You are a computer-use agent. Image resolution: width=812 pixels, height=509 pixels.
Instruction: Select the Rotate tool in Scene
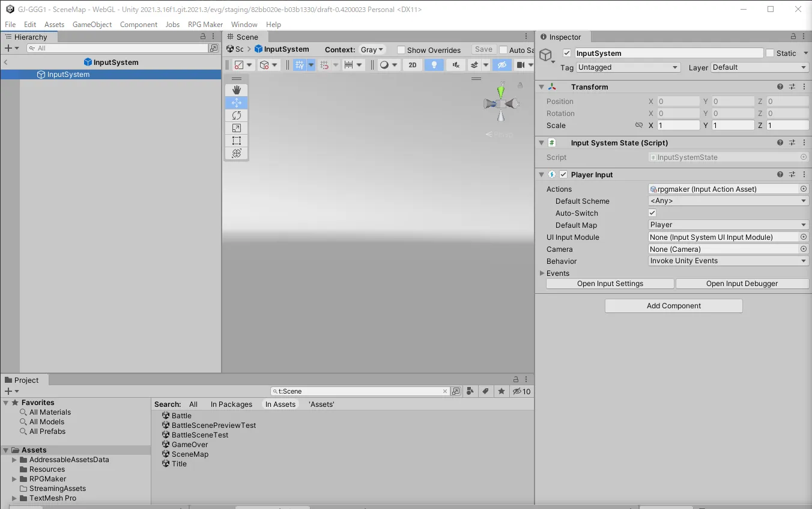tap(237, 115)
